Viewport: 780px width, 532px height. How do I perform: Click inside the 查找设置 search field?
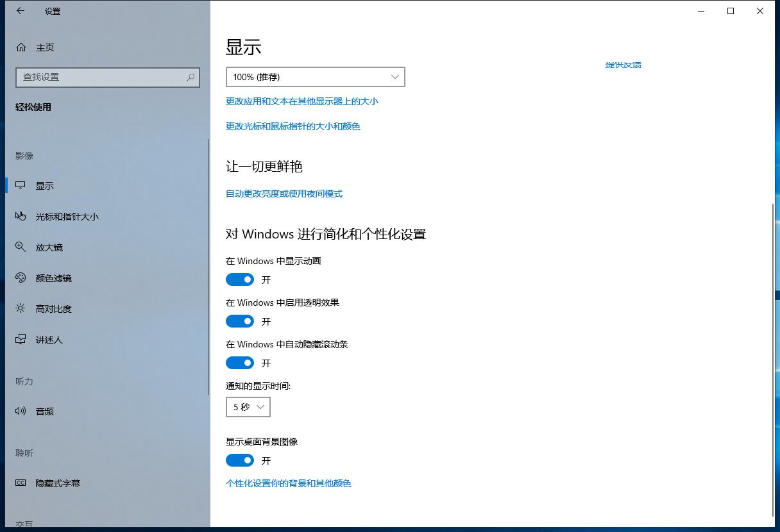point(108,77)
